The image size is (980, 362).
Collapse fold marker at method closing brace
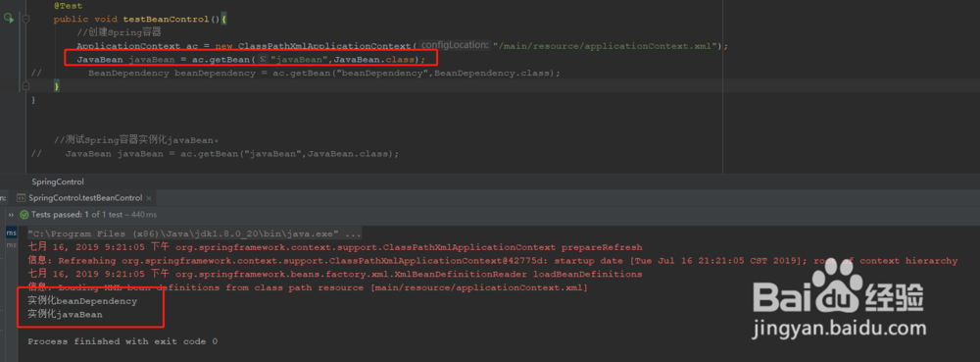(25, 85)
